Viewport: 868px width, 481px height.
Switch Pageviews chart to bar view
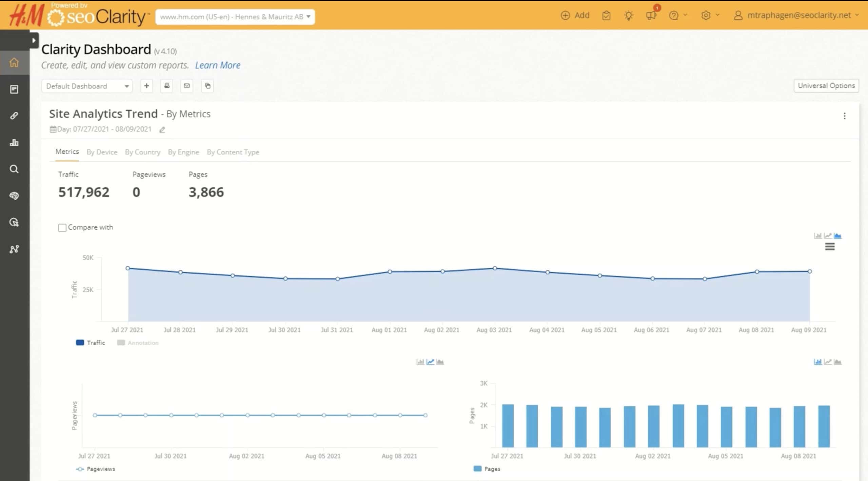pyautogui.click(x=420, y=362)
